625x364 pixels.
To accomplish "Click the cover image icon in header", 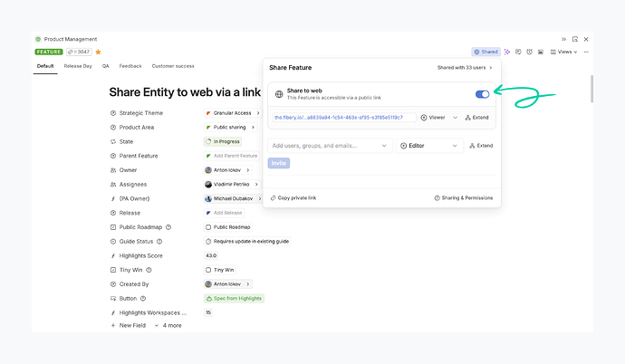I will click(541, 52).
